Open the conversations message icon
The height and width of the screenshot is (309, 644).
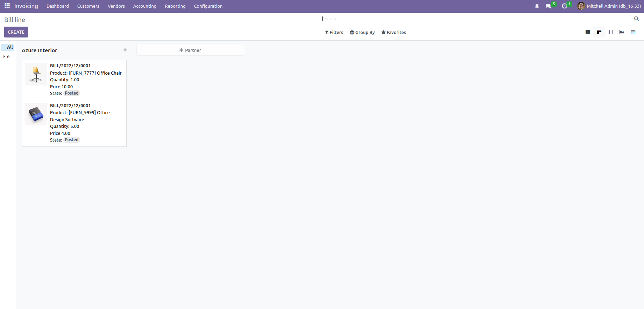tap(549, 6)
